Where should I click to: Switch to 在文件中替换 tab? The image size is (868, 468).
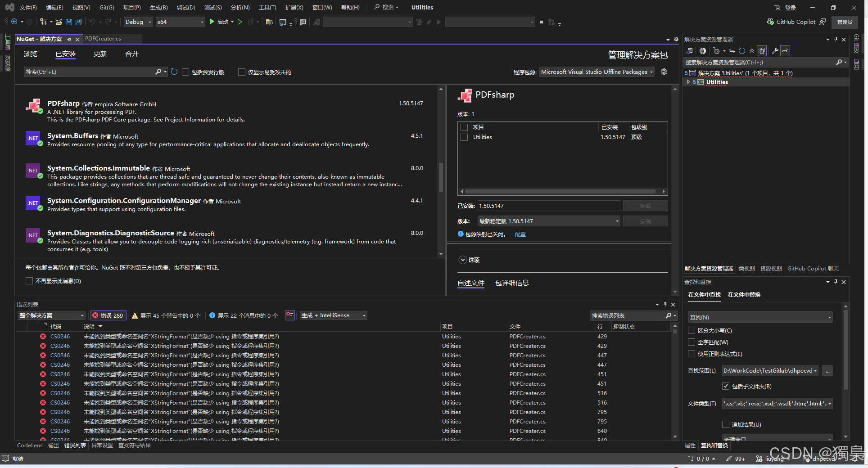(744, 295)
